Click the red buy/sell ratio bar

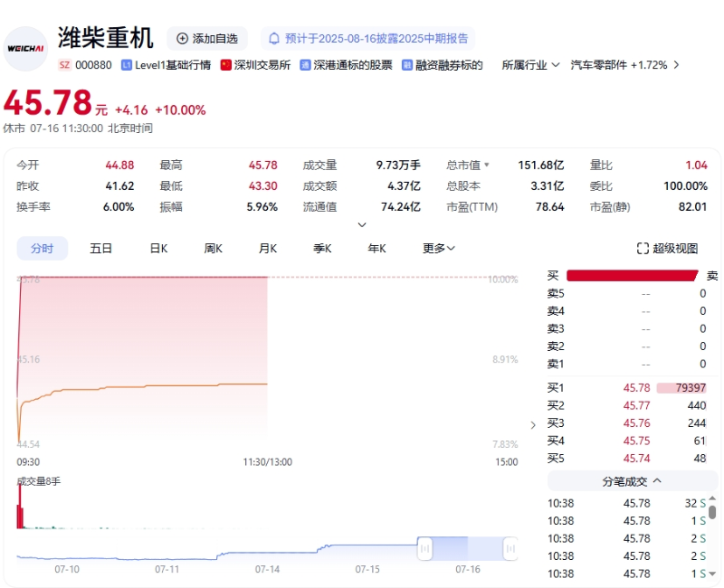point(632,276)
